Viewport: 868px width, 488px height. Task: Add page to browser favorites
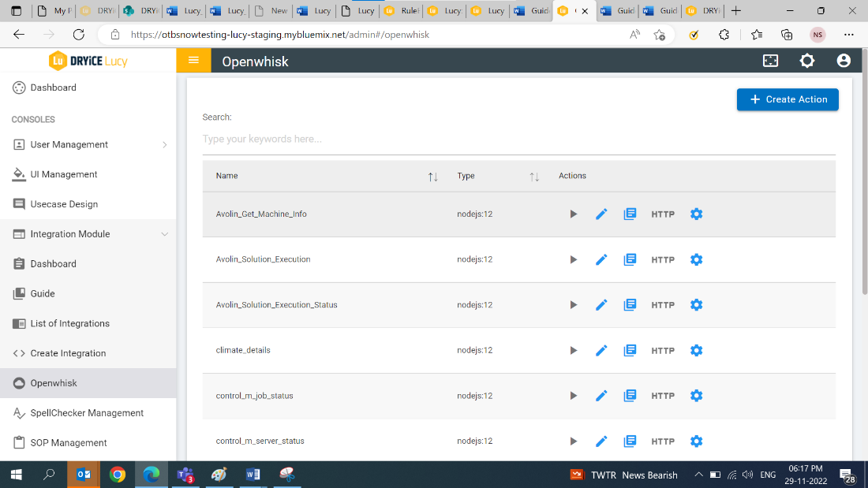(x=659, y=35)
